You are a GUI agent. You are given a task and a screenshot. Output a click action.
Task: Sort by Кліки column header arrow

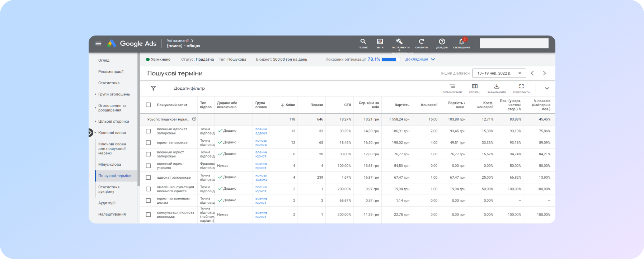[x=282, y=105]
